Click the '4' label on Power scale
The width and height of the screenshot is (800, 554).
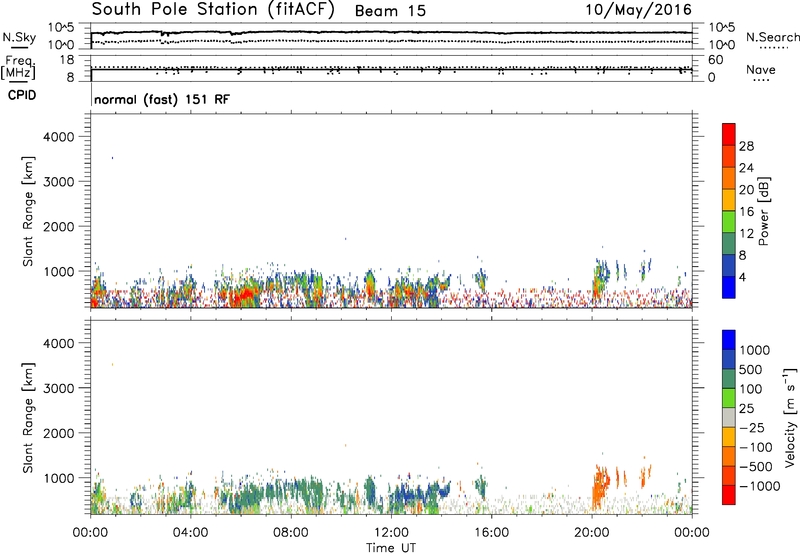[742, 277]
